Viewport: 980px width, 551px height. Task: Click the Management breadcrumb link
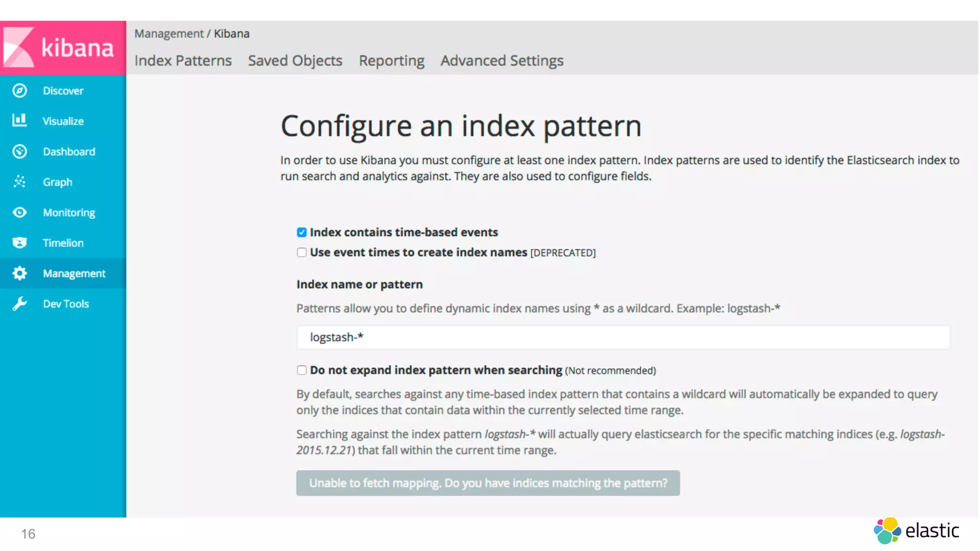pos(168,34)
